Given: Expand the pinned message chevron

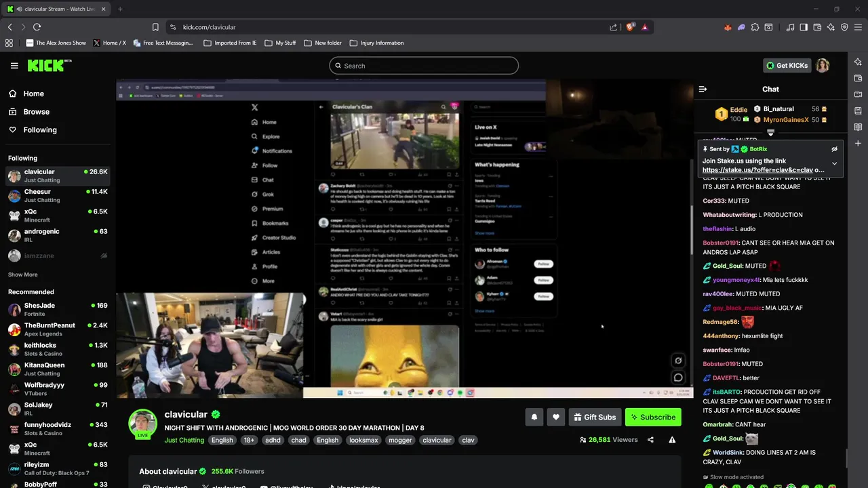Looking at the screenshot, I should pos(834,163).
